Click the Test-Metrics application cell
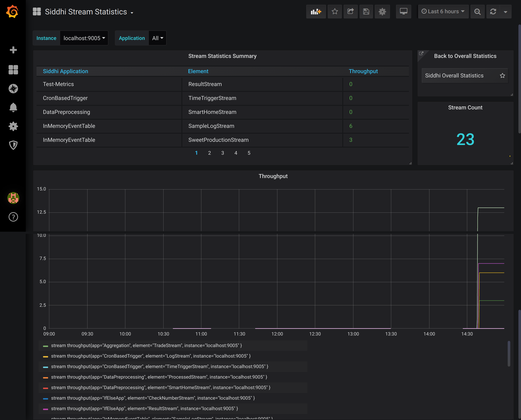Screen dimensions: 521x420 109,84
